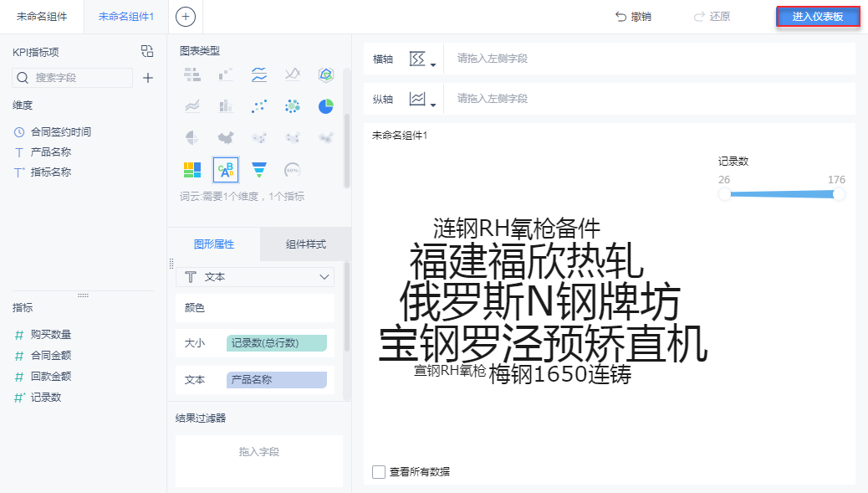Click the chart type panel scrollbar
Viewport: 868px width, 493px height.
[347, 151]
